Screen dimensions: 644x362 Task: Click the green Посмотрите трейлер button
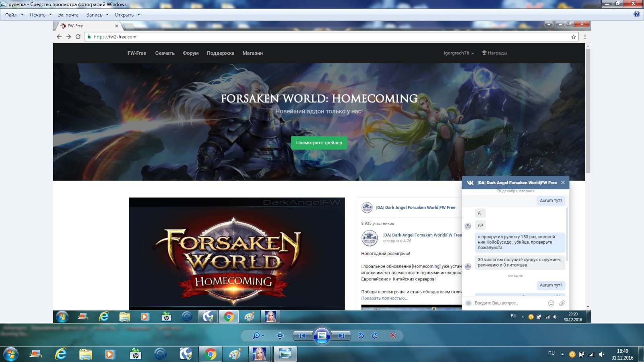[x=319, y=143]
